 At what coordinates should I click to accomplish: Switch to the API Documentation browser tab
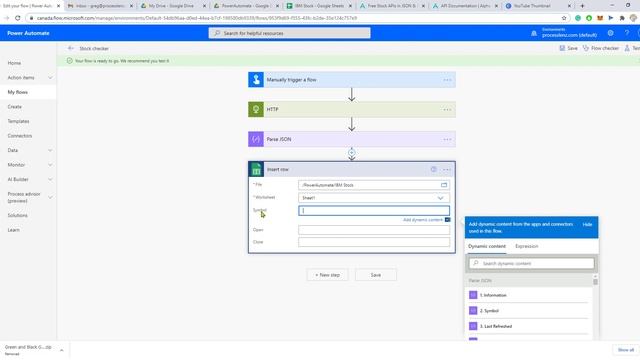[465, 6]
